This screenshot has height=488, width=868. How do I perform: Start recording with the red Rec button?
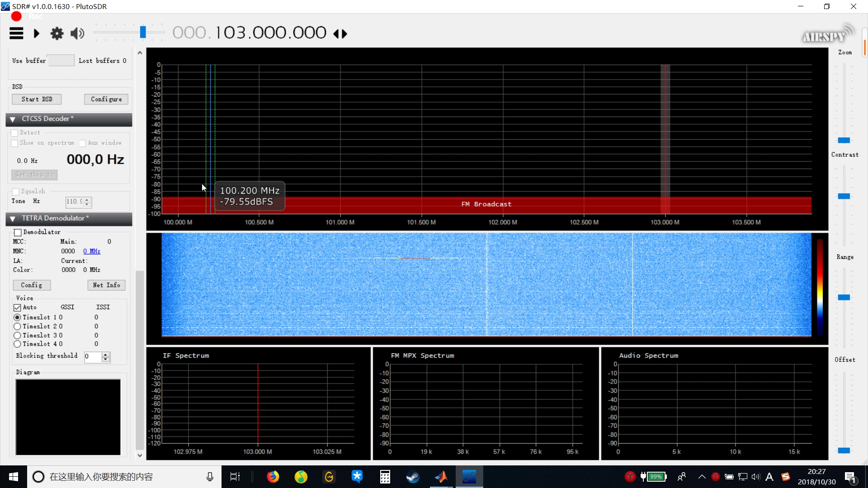[x=15, y=16]
